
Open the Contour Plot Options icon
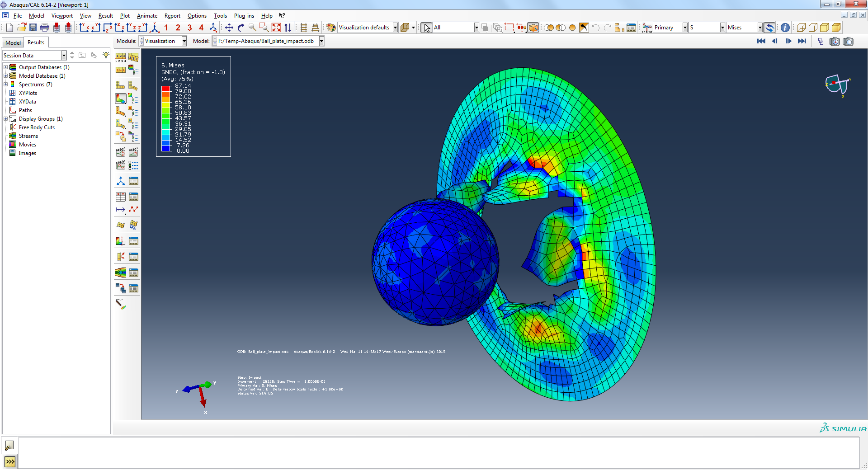133,98
